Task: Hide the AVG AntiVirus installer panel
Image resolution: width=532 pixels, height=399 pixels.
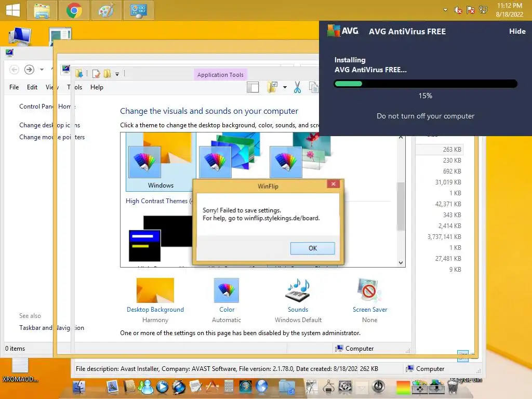Action: (x=517, y=31)
